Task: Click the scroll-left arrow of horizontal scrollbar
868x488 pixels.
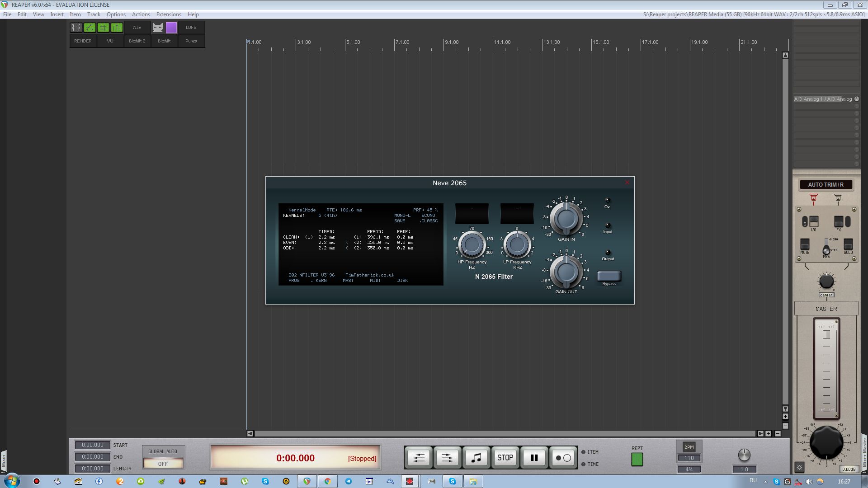Action: point(250,433)
